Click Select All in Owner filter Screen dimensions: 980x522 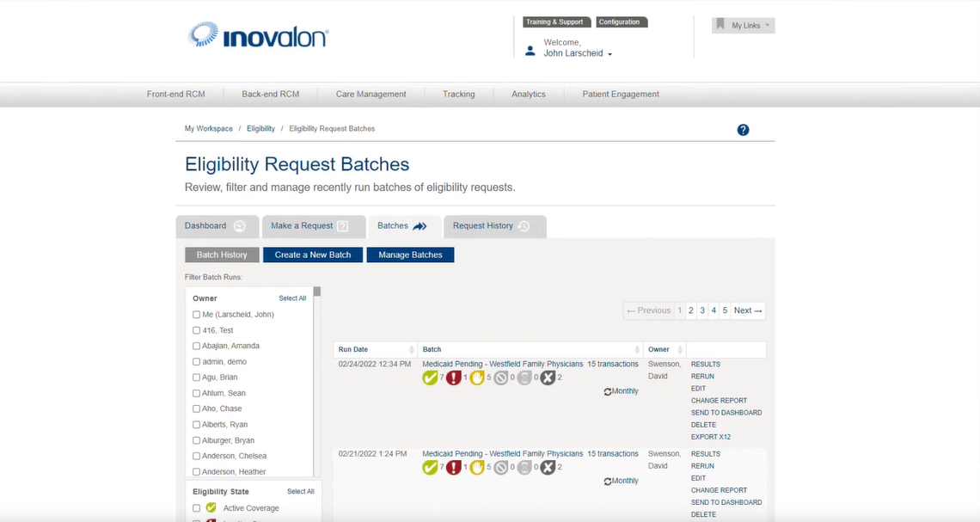coord(292,298)
